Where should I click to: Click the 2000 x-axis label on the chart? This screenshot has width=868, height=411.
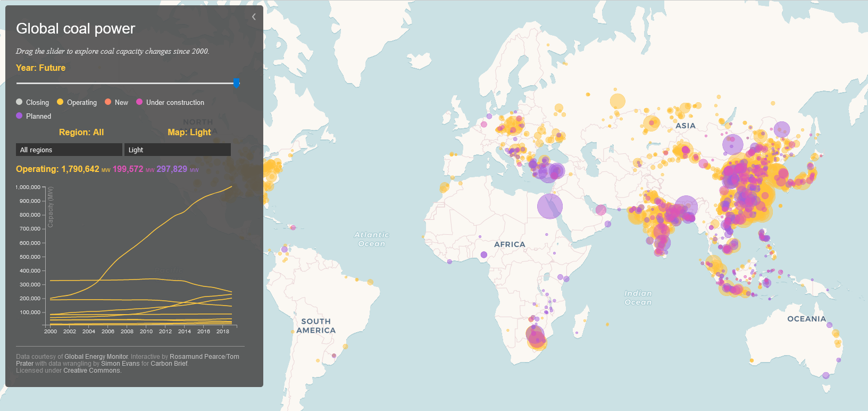click(x=51, y=331)
